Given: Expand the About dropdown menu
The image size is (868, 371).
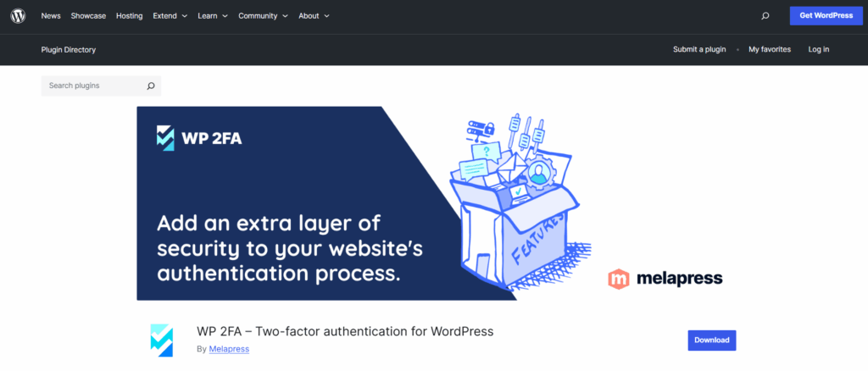Looking at the screenshot, I should click(314, 16).
